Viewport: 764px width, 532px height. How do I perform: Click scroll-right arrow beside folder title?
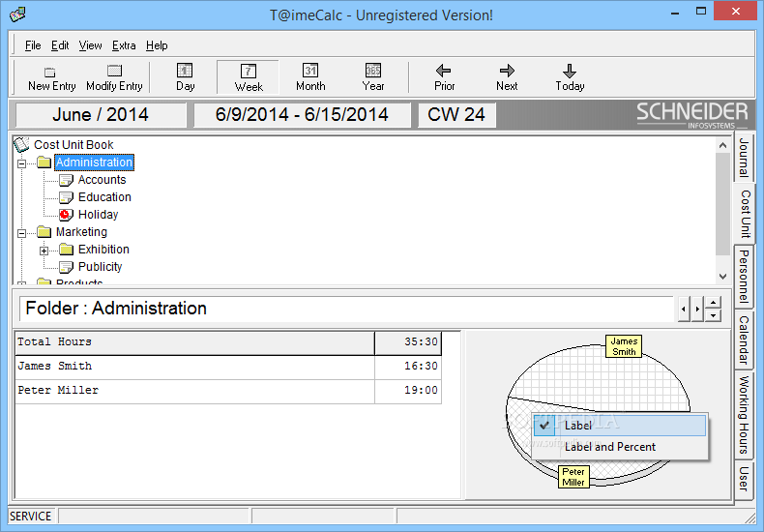point(697,309)
